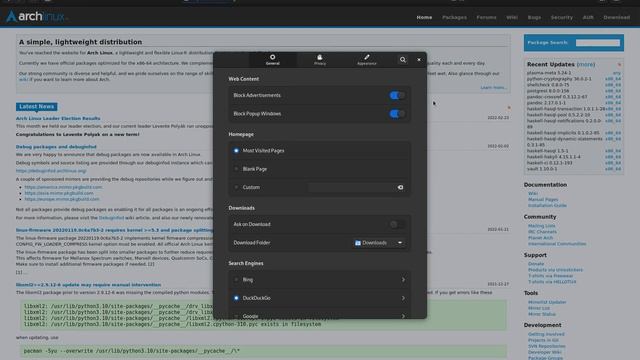
Task: Click the Package Search input field
Action: (598, 42)
